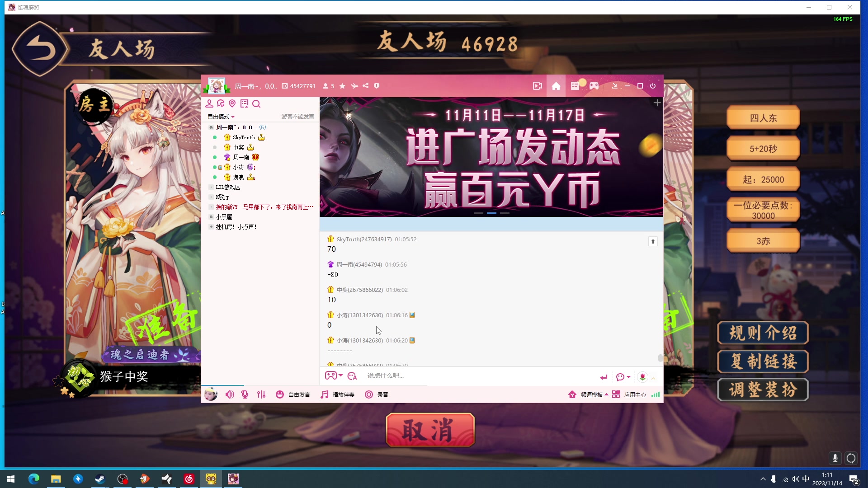
Task: Click the plus icon at banner corner
Action: 657,103
